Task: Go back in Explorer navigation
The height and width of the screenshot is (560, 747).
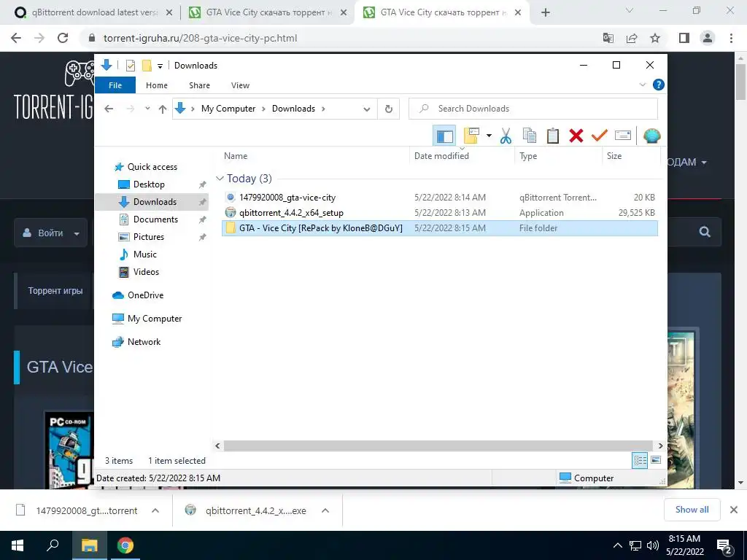Action: click(x=109, y=109)
